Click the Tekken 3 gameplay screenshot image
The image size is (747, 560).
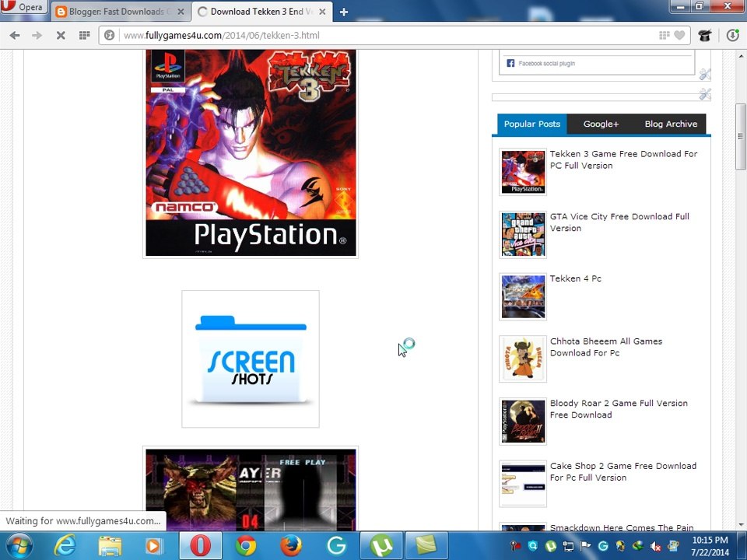(251, 489)
